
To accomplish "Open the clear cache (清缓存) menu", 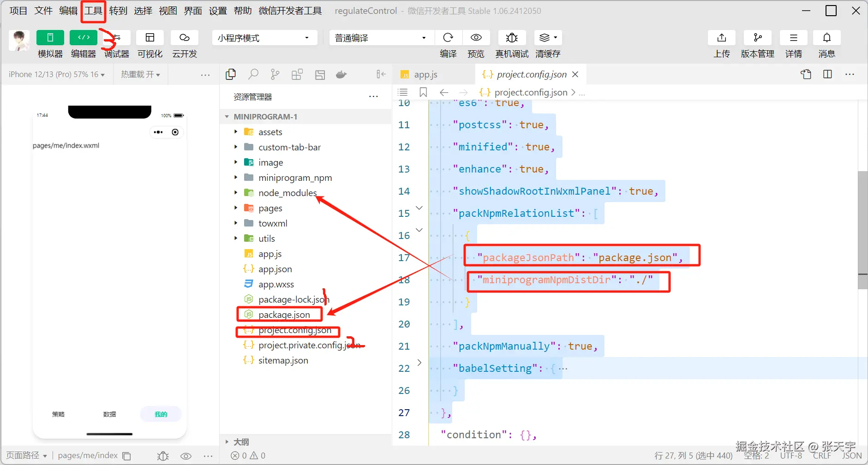I will click(548, 38).
